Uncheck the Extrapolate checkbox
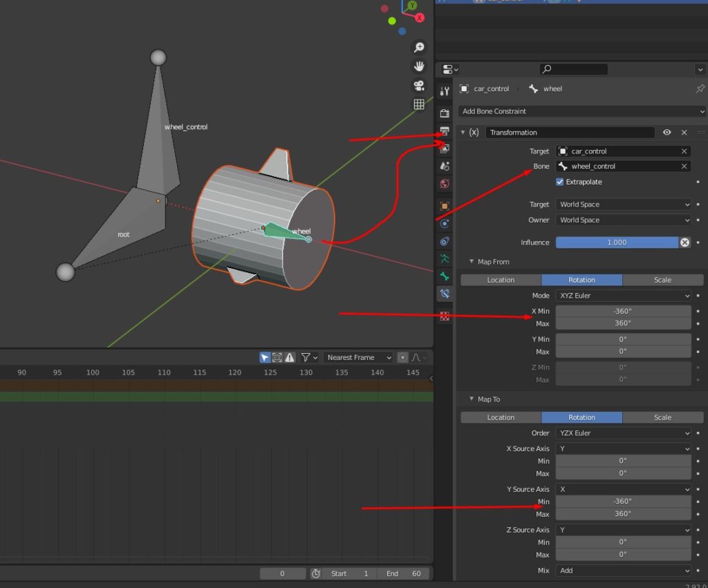 coord(560,182)
